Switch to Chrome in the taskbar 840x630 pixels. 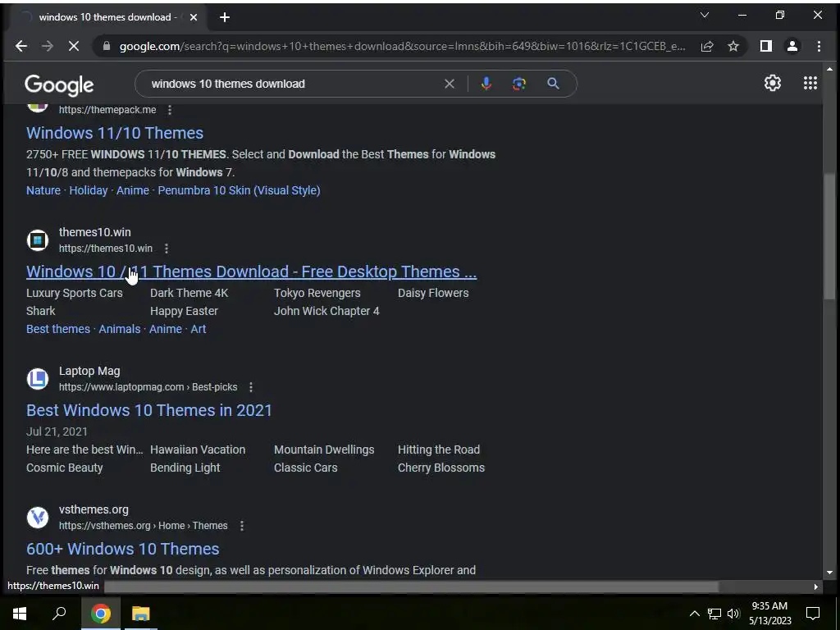[100, 614]
